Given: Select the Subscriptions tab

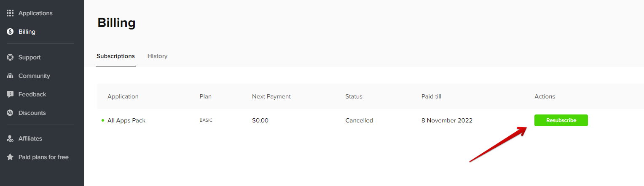Looking at the screenshot, I should [x=115, y=56].
